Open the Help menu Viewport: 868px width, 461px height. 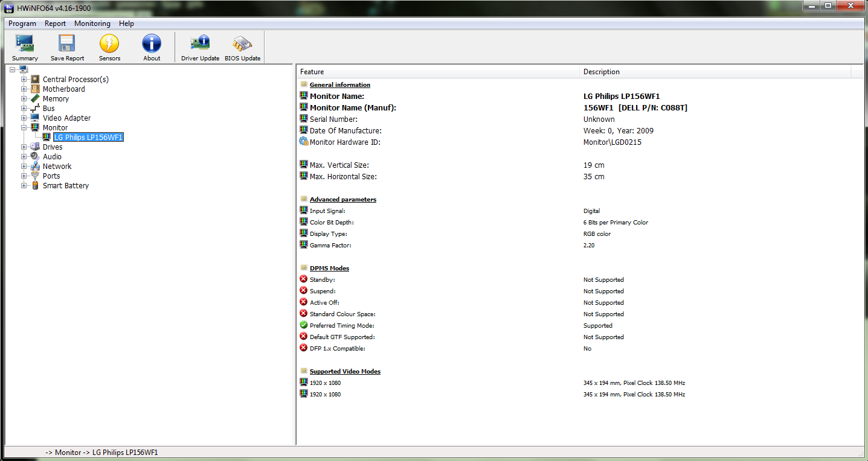(126, 24)
